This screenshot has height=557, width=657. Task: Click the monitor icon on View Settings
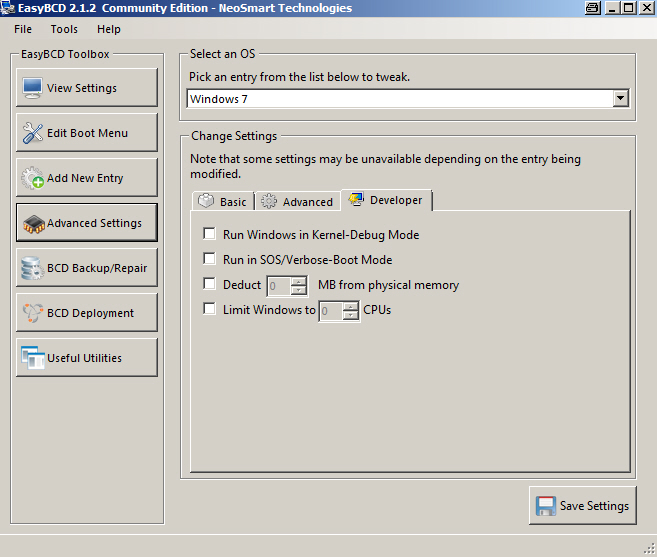(32, 88)
